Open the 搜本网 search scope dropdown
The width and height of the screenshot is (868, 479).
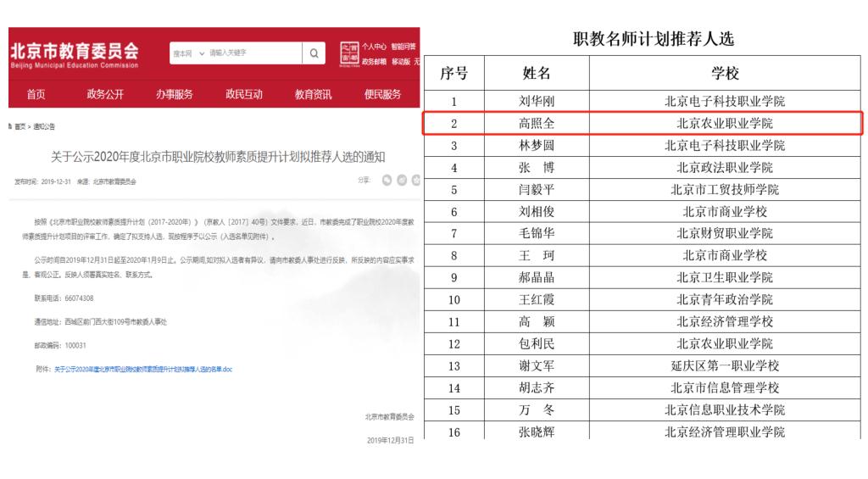coord(188,53)
